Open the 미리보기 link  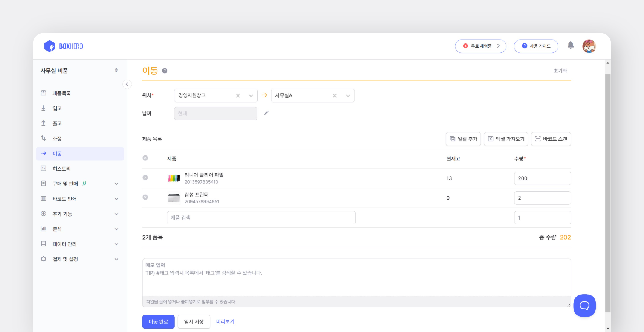225,321
